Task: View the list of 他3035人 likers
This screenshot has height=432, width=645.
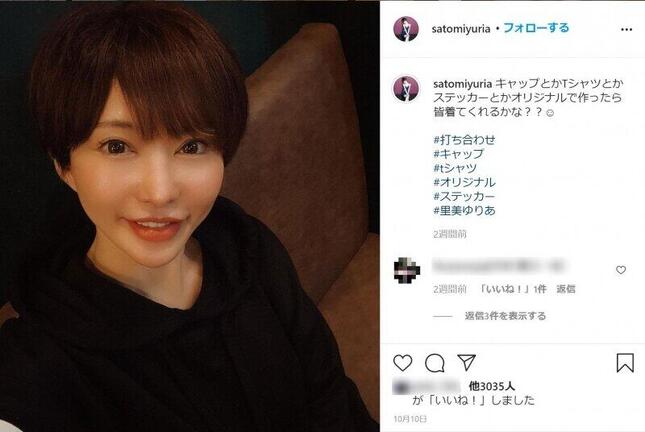Action: click(x=492, y=386)
